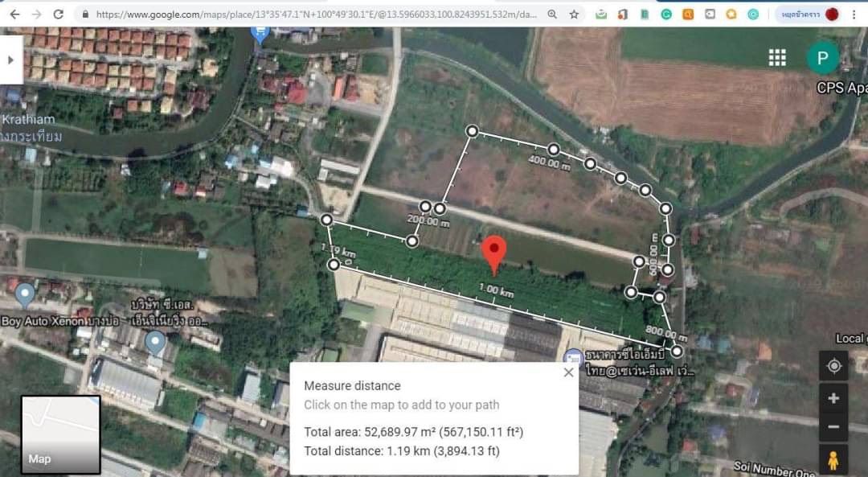Go back with the browser back arrow
The width and height of the screenshot is (868, 477).
[15, 14]
